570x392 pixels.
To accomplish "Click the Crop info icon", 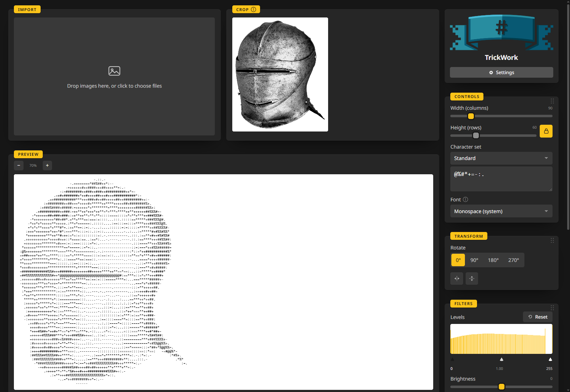I will pyautogui.click(x=253, y=10).
